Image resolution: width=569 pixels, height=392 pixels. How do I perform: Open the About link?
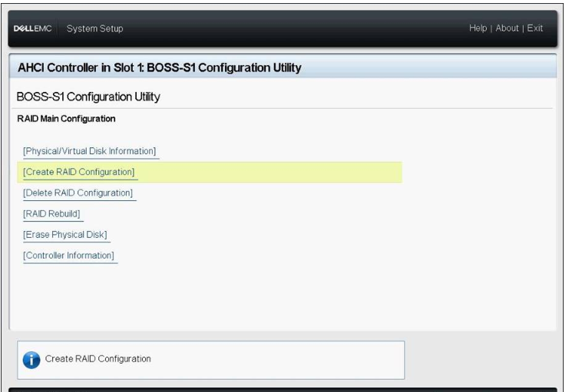pyautogui.click(x=507, y=28)
